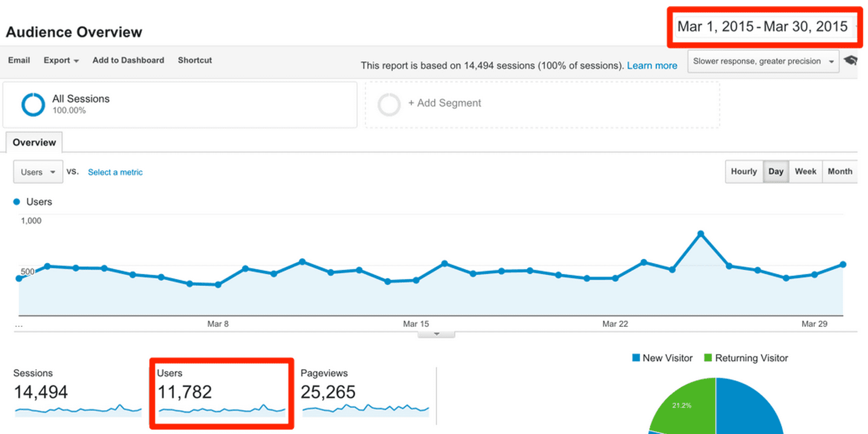Switch chart granularity to Hourly

744,172
